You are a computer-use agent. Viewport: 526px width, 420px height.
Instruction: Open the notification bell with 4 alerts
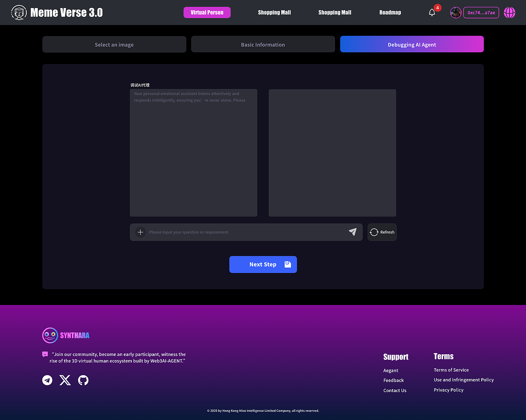pos(431,13)
